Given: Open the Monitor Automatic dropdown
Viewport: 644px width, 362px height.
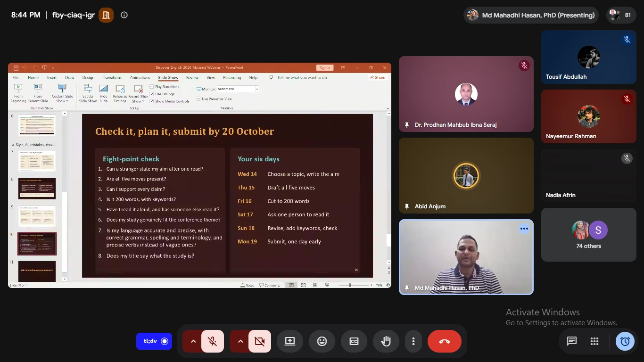Looking at the screenshot, I should point(238,89).
